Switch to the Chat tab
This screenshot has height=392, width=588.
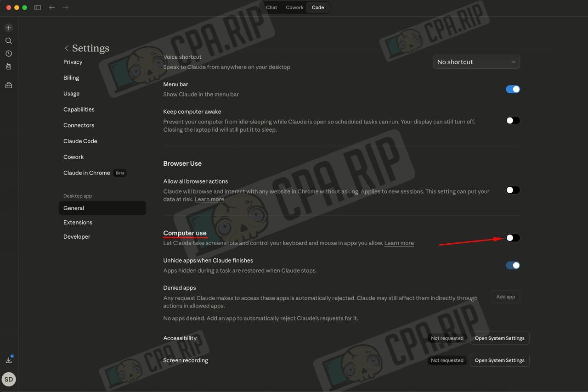[271, 7]
